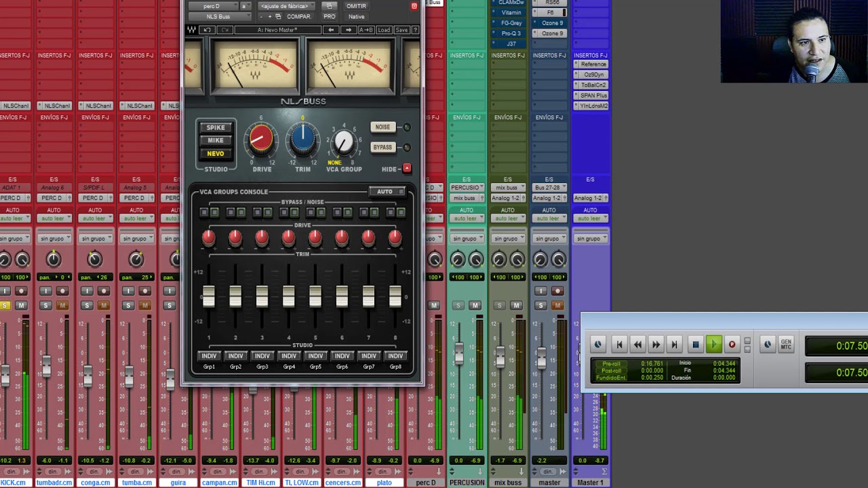Click INDIV button for Grp1

(x=209, y=356)
